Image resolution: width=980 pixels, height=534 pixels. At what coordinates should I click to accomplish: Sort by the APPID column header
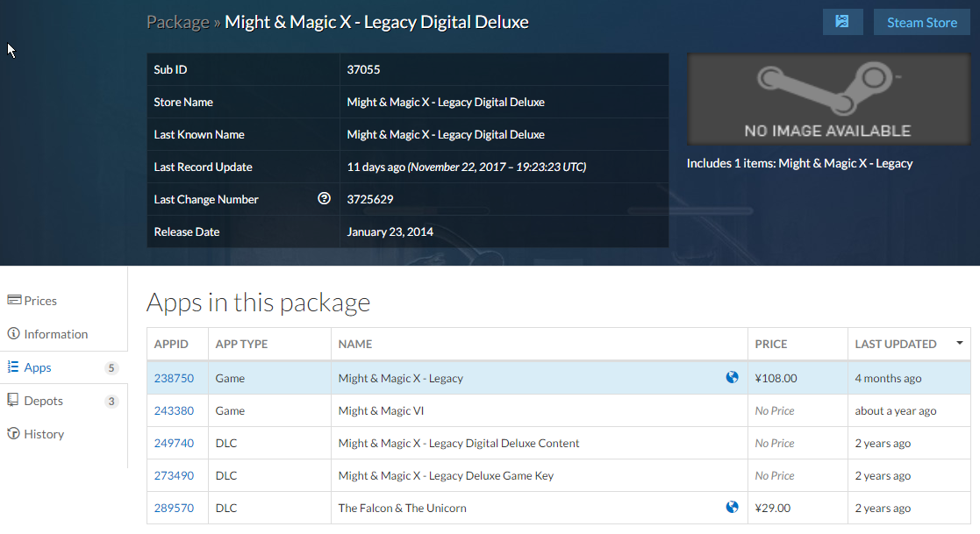pos(177,344)
